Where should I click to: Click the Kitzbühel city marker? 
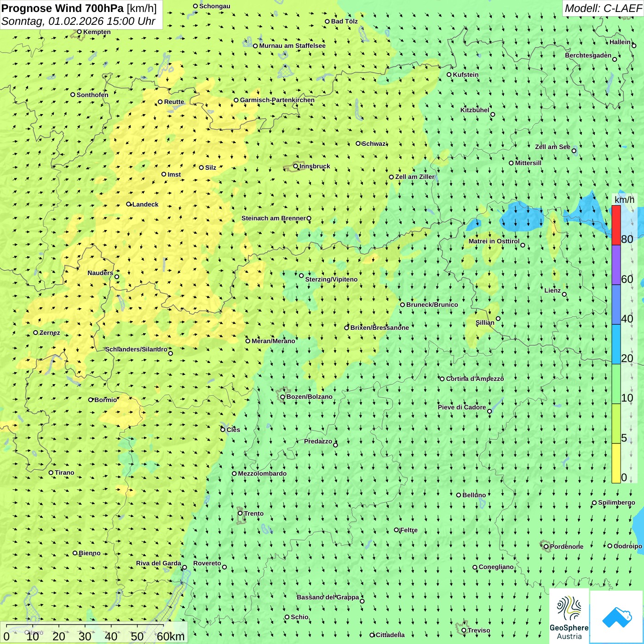click(x=493, y=115)
